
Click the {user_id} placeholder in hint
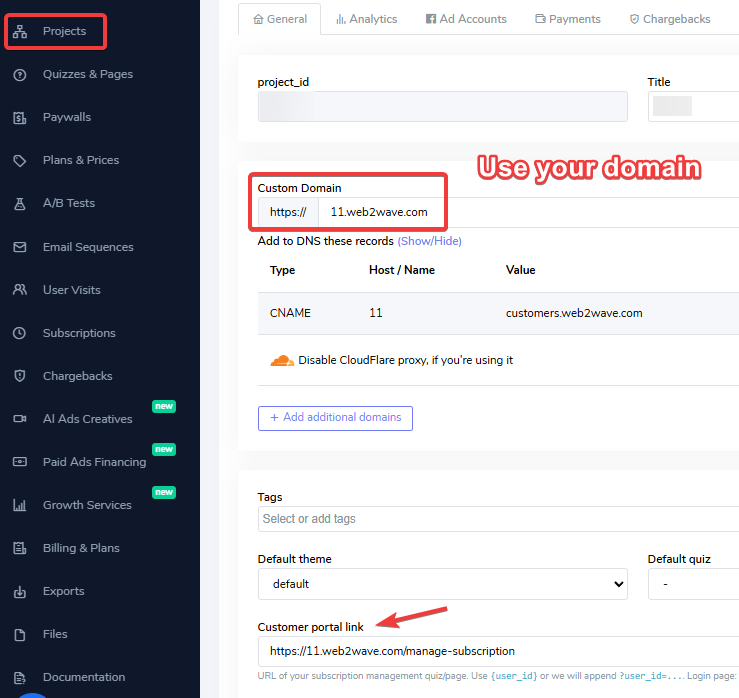point(514,676)
